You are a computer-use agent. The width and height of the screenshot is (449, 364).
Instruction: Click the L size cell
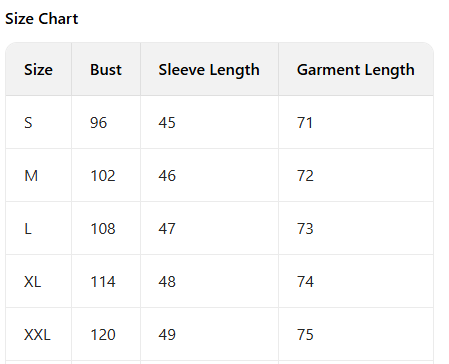(x=38, y=228)
